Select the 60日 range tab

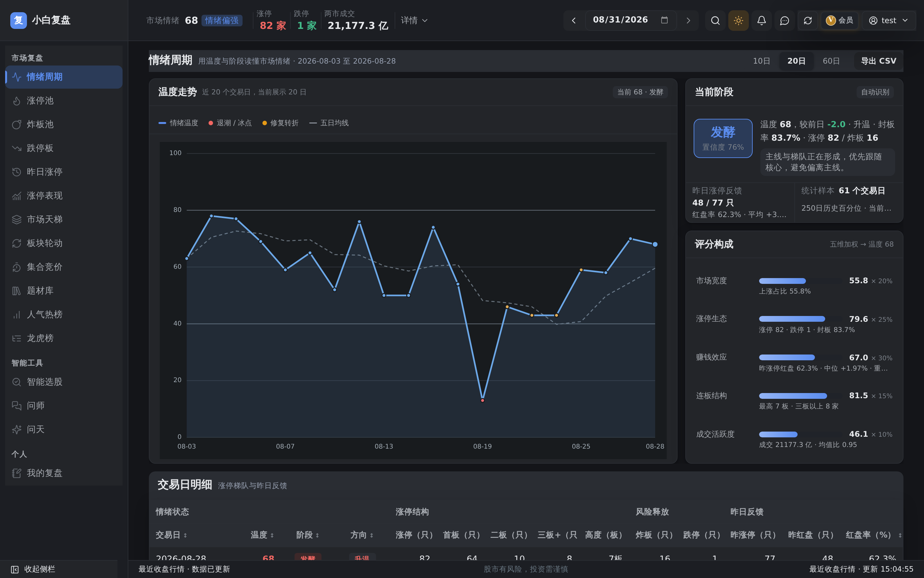pyautogui.click(x=831, y=61)
